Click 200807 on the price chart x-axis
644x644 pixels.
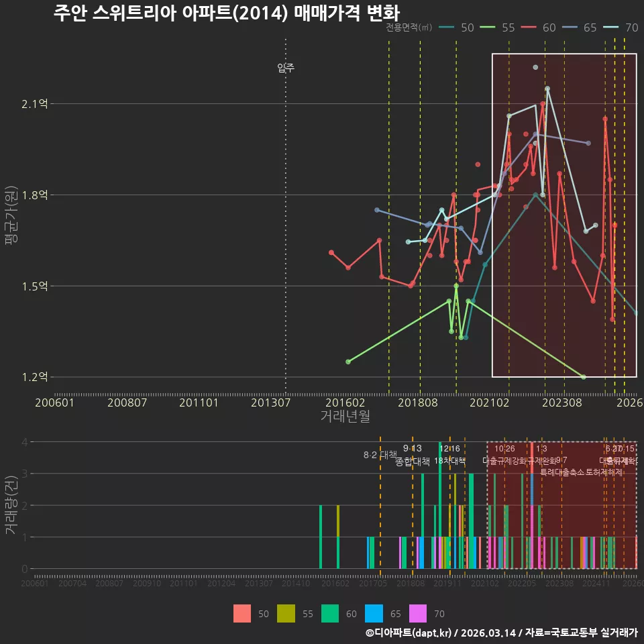127,402
